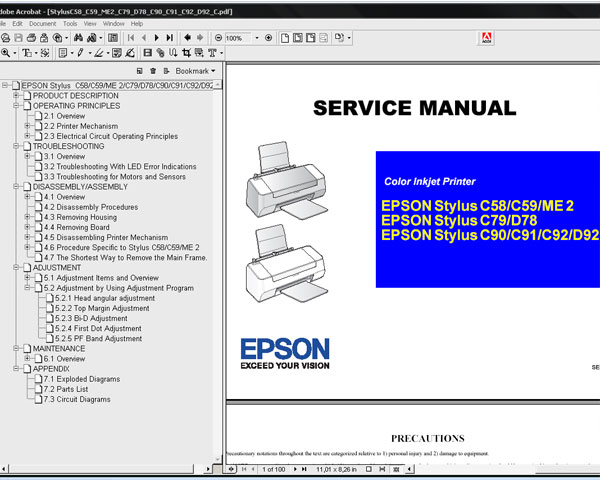Click the bookmark pane vertical scrollbar
The height and width of the screenshot is (480, 600).
[217, 272]
